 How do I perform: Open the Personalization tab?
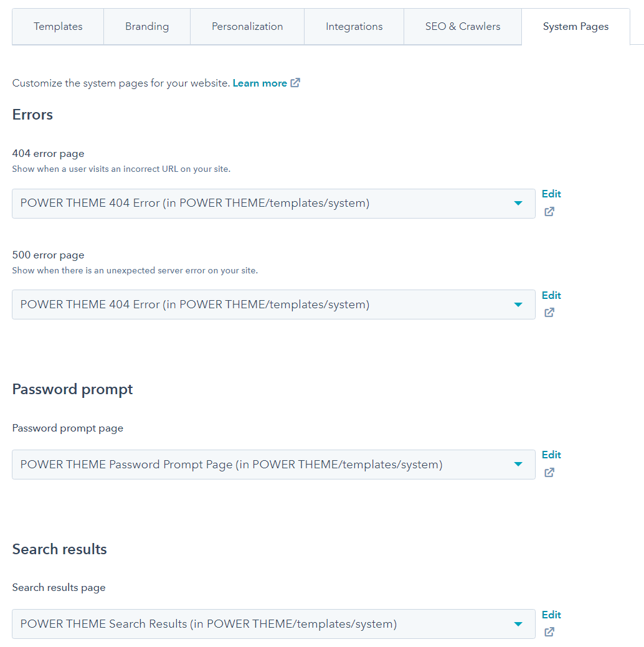click(247, 26)
